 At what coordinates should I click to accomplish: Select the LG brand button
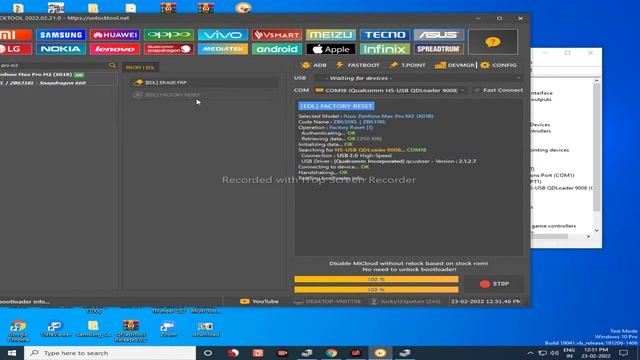click(x=16, y=49)
